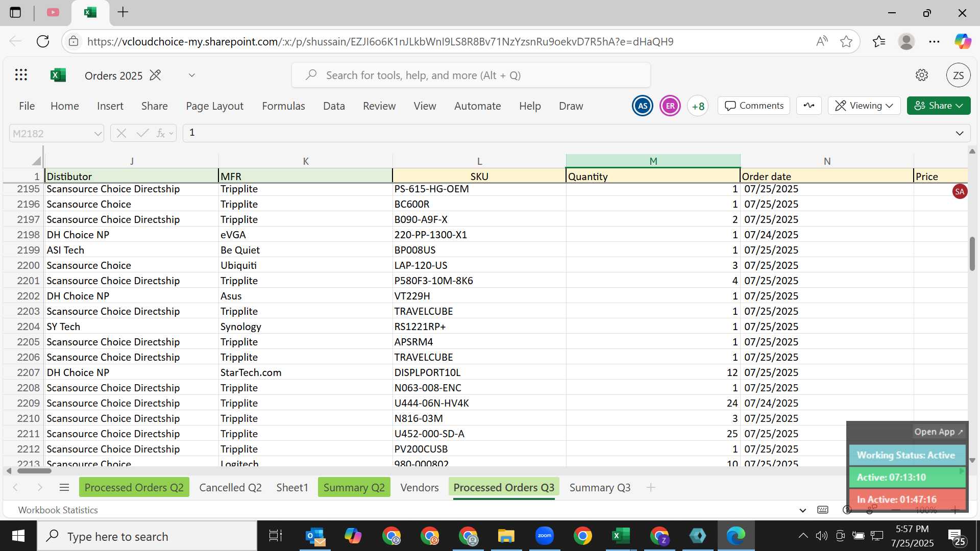
Task: Click the select-all corner triangle of the grid
Action: coord(36,161)
